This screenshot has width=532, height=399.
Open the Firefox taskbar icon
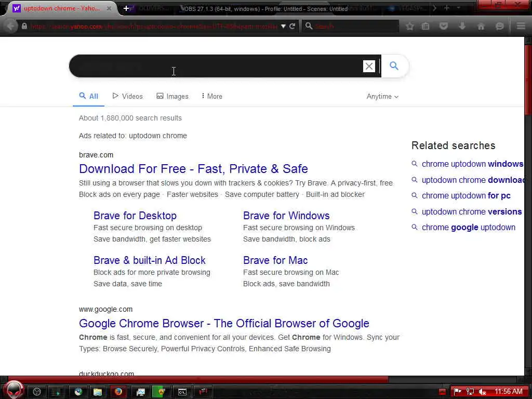click(118, 392)
